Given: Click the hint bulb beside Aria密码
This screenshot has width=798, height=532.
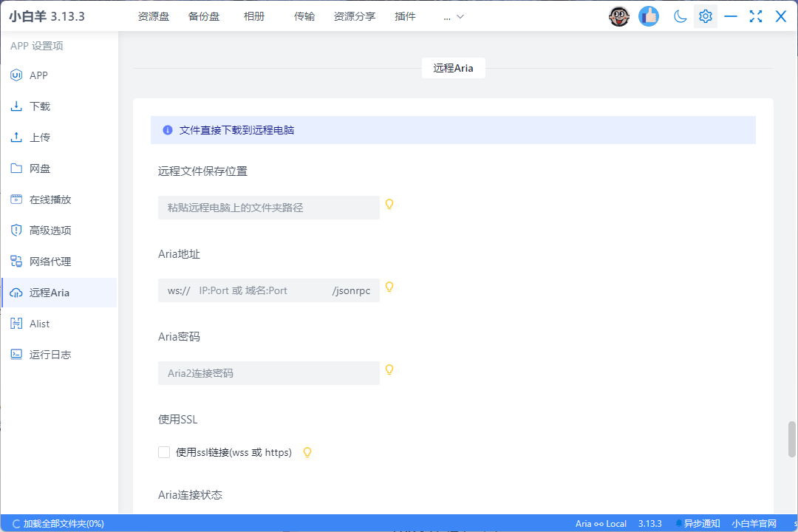Looking at the screenshot, I should (389, 369).
